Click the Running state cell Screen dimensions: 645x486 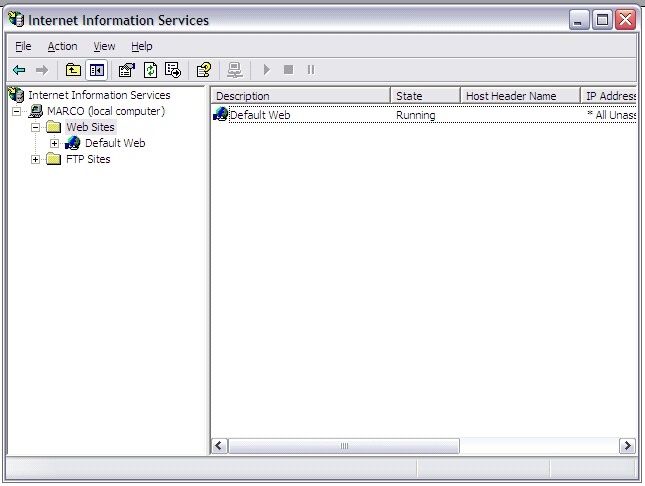(x=415, y=115)
